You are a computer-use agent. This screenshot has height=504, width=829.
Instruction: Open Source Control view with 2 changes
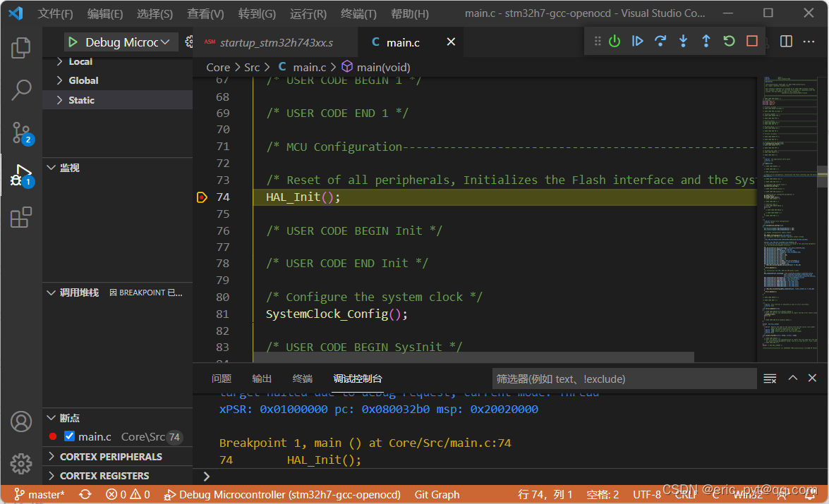click(22, 133)
